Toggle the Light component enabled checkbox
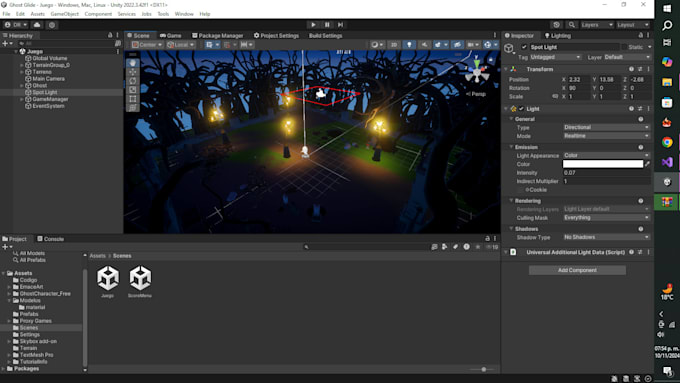 point(521,109)
